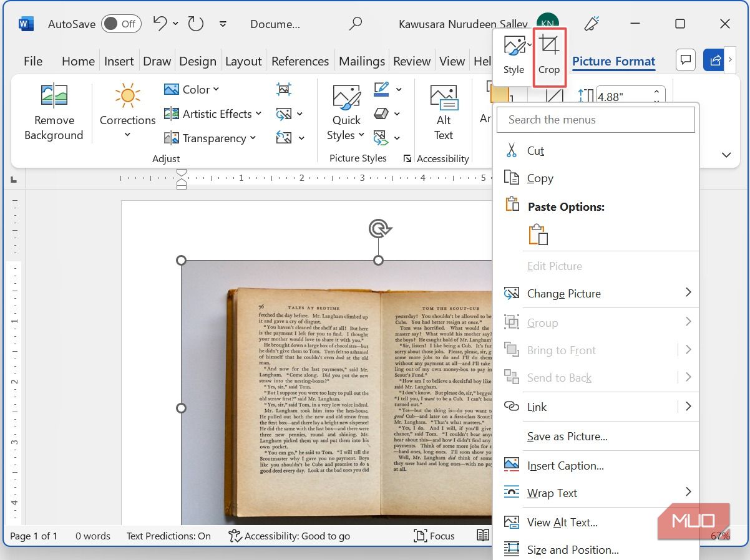This screenshot has height=560, width=750.
Task: Cut the picture from context menu
Action: 535,150
